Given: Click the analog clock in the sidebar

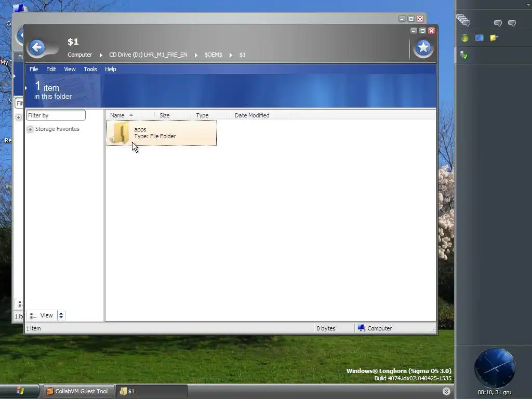Looking at the screenshot, I should pos(495,368).
